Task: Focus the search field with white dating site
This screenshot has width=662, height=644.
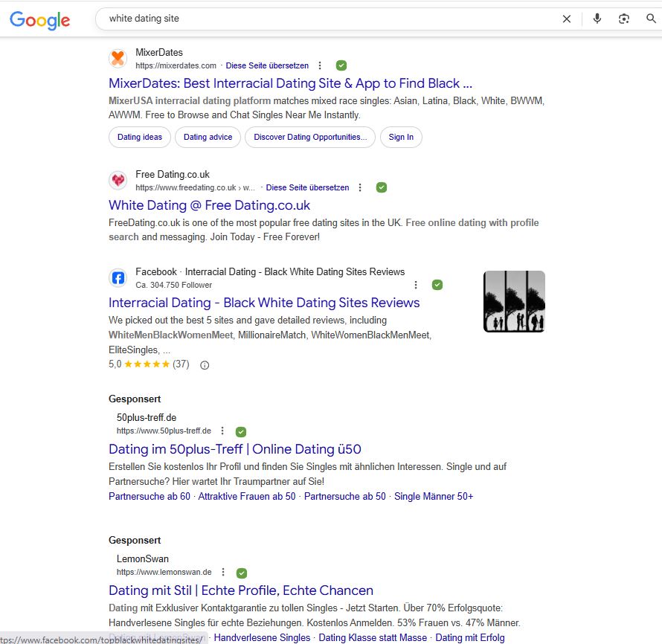Action: [x=327, y=19]
